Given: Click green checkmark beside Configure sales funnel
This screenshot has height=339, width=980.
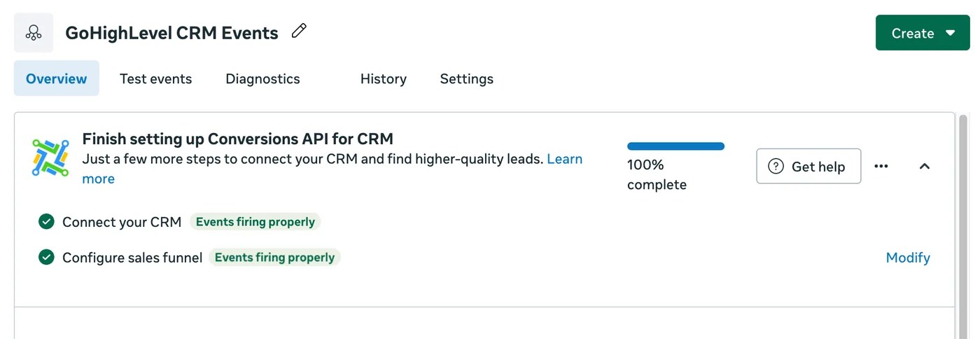Looking at the screenshot, I should [46, 258].
